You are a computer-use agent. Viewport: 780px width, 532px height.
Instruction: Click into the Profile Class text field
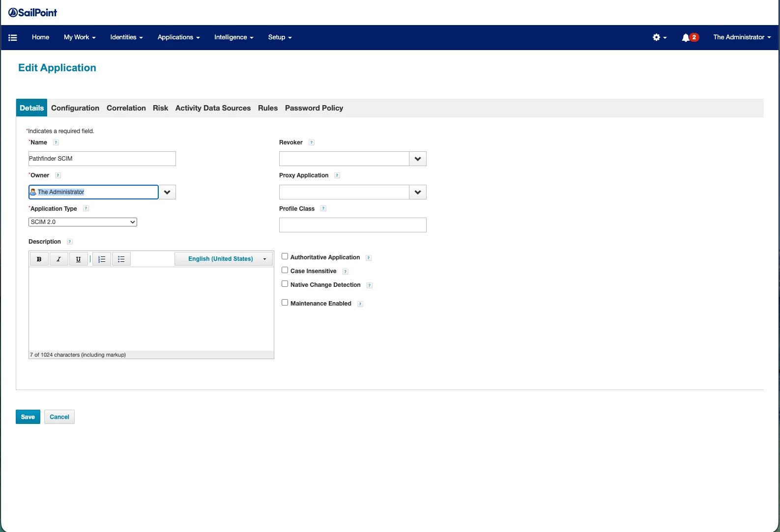click(x=353, y=225)
